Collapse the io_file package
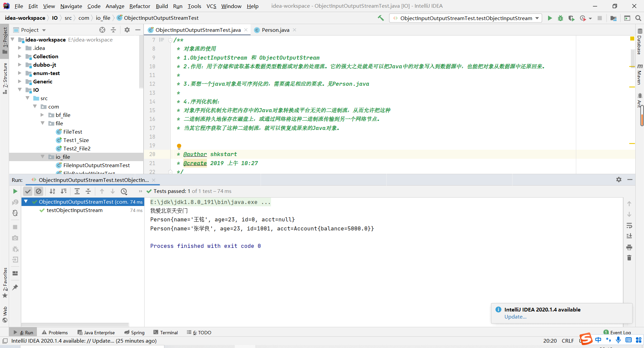Image resolution: width=644 pixels, height=348 pixels. 42,157
